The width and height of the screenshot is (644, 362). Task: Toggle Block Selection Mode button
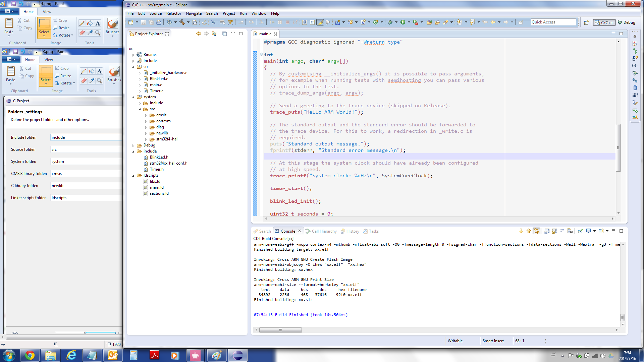[305, 22]
